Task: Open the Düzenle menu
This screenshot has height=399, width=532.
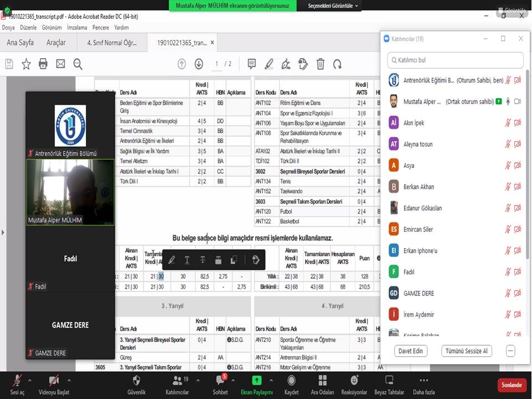Action: point(28,27)
